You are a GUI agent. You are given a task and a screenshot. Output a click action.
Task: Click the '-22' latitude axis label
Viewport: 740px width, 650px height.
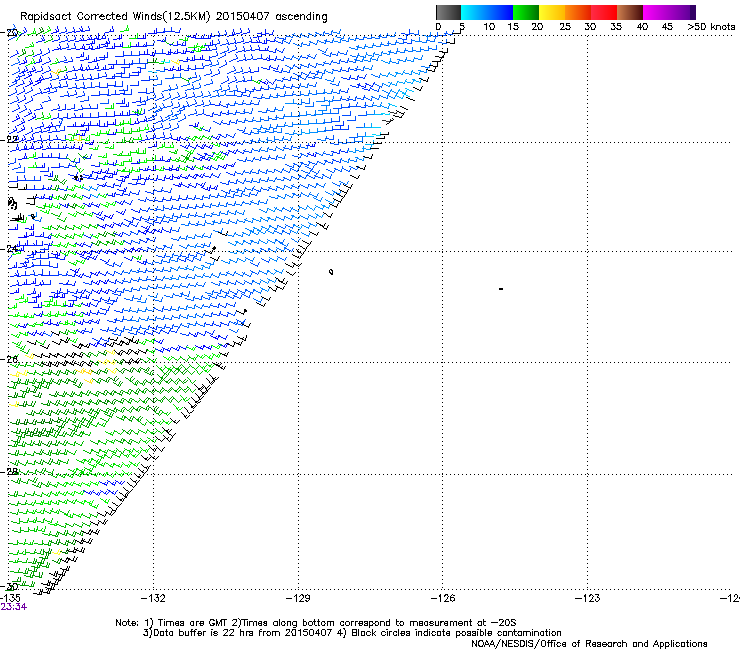click(9, 139)
